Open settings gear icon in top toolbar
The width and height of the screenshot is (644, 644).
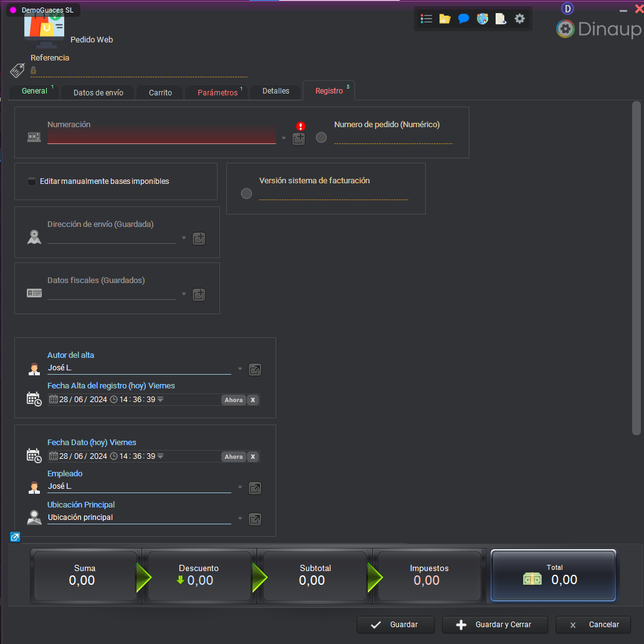pyautogui.click(x=519, y=19)
